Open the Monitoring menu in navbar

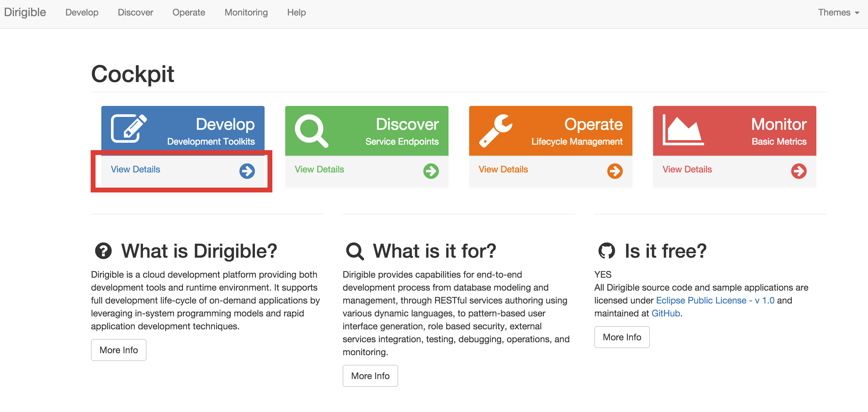pos(246,13)
